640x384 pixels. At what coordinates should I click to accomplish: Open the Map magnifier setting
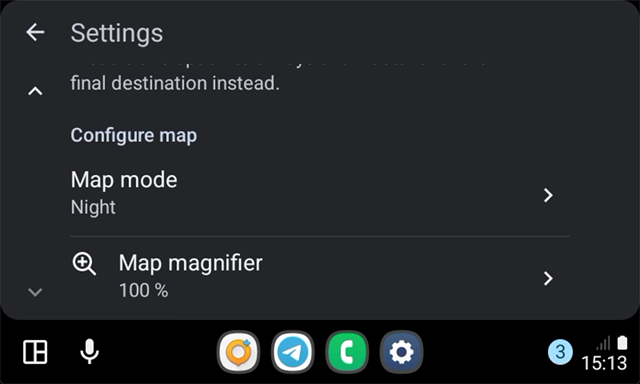(x=320, y=277)
